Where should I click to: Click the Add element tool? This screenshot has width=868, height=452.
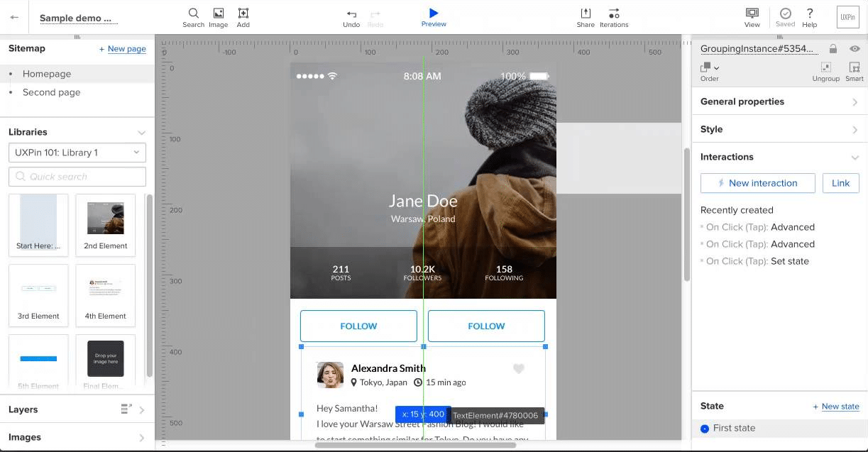(x=243, y=18)
